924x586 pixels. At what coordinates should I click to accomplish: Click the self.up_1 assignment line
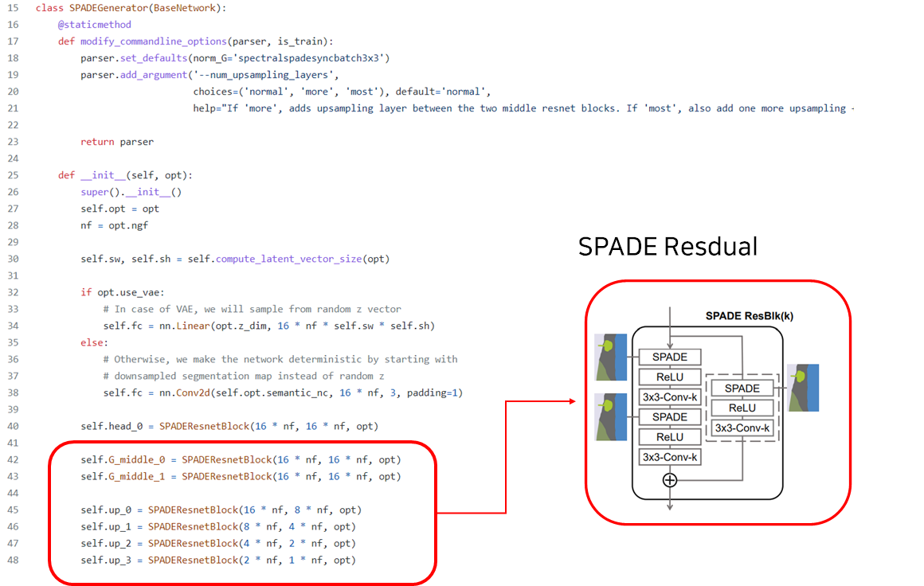pyautogui.click(x=218, y=527)
